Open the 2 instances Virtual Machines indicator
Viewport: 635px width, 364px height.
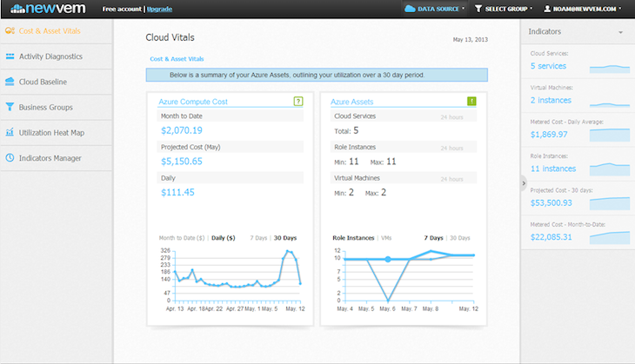tap(551, 100)
